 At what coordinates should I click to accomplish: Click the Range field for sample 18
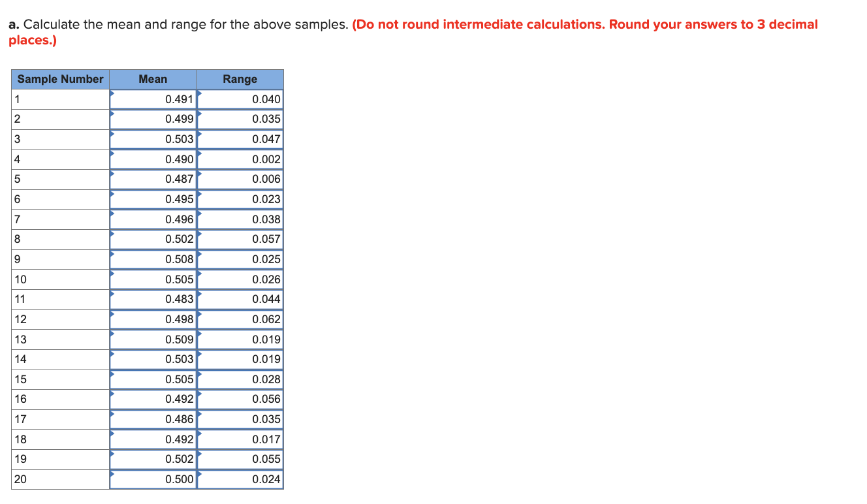[240, 439]
